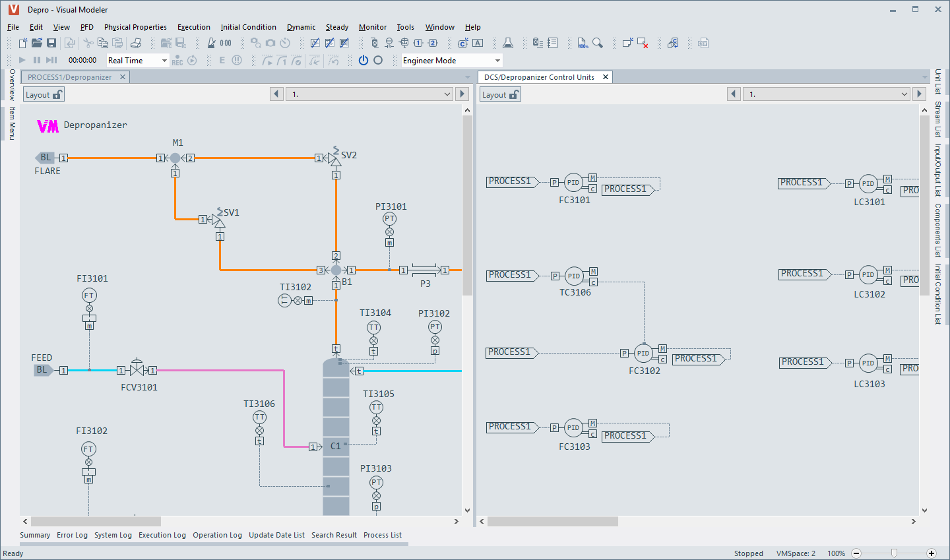Image resolution: width=950 pixels, height=560 pixels.
Task: Click the flask icon in toolbar
Action: (x=508, y=43)
